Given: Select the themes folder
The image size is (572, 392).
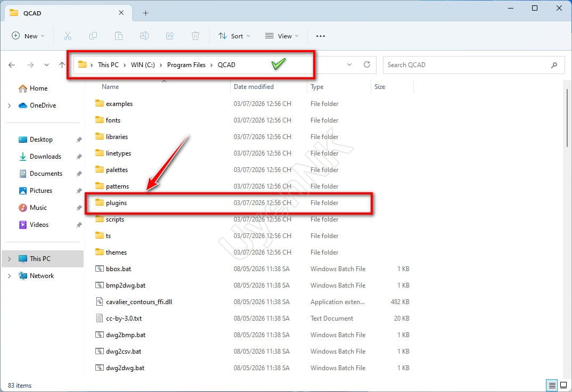Looking at the screenshot, I should pos(116,252).
